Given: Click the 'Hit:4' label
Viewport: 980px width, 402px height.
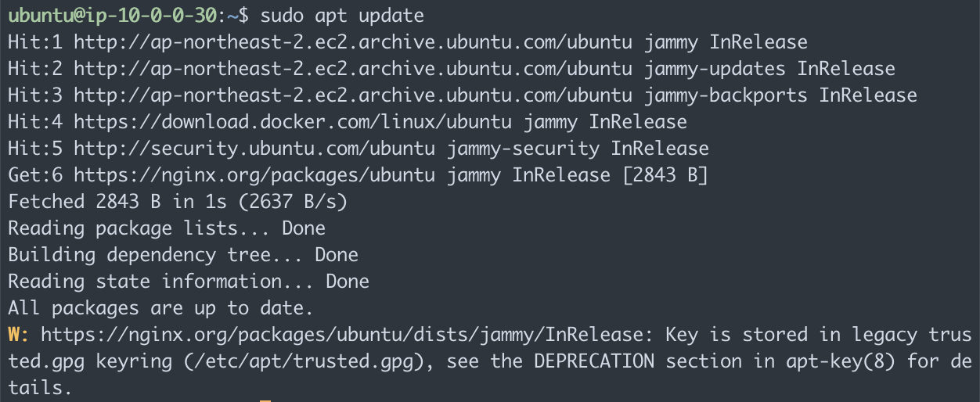Looking at the screenshot, I should pos(35,121).
